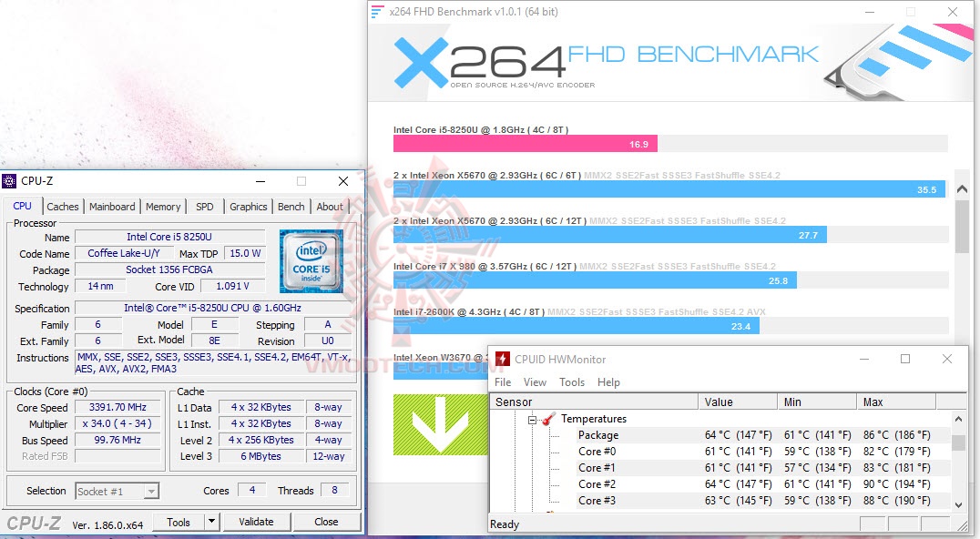Click the Instructions list text

213,363
